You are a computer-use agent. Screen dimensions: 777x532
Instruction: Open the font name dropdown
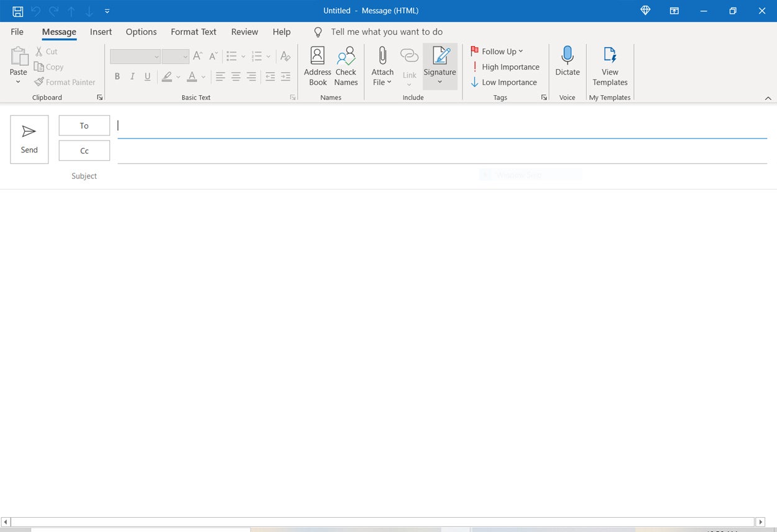[135, 57]
